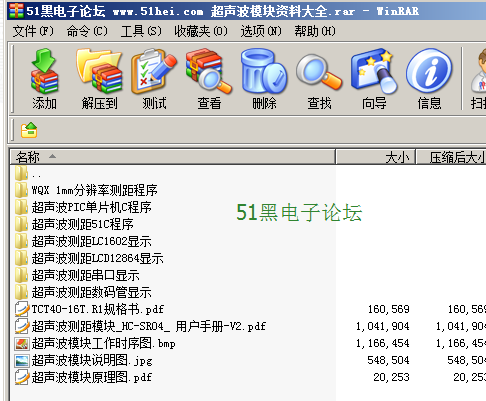Click the 删除 (Delete) trash icon
The height and width of the screenshot is (401, 486).
pos(264,79)
